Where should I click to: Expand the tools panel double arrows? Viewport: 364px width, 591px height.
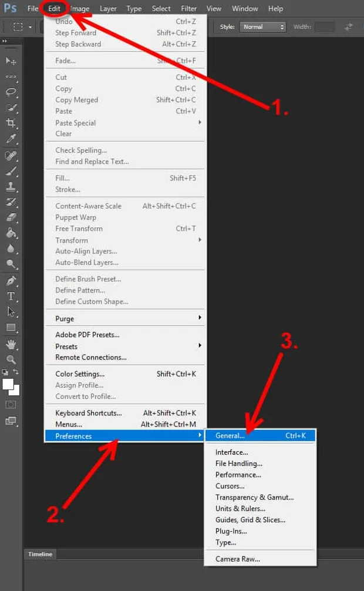(5, 41)
